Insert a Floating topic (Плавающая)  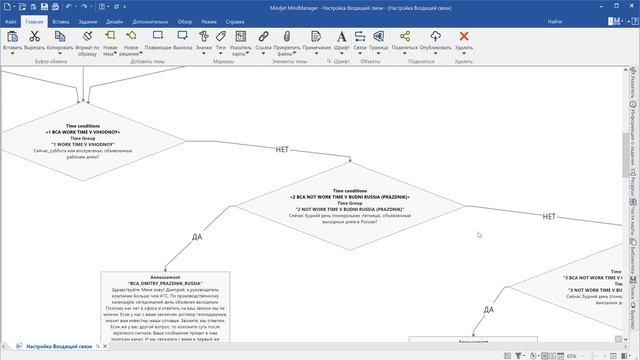pos(158,36)
